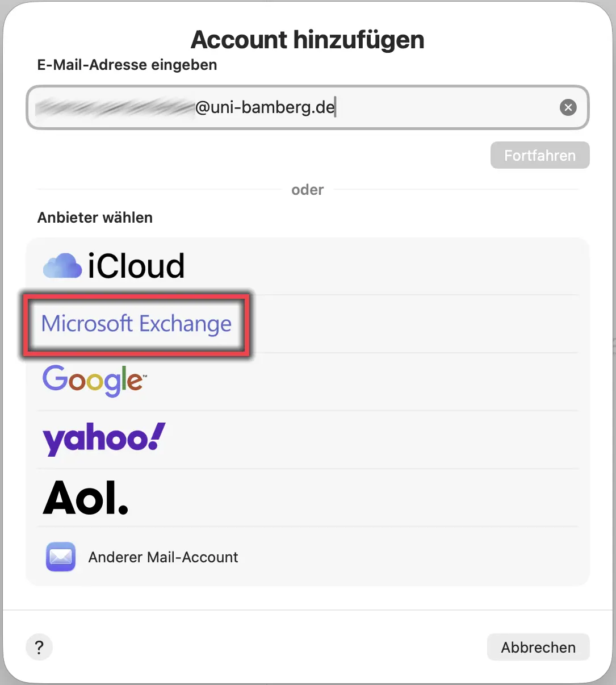
Task: Select the yahoo! provider logo
Action: click(x=104, y=438)
